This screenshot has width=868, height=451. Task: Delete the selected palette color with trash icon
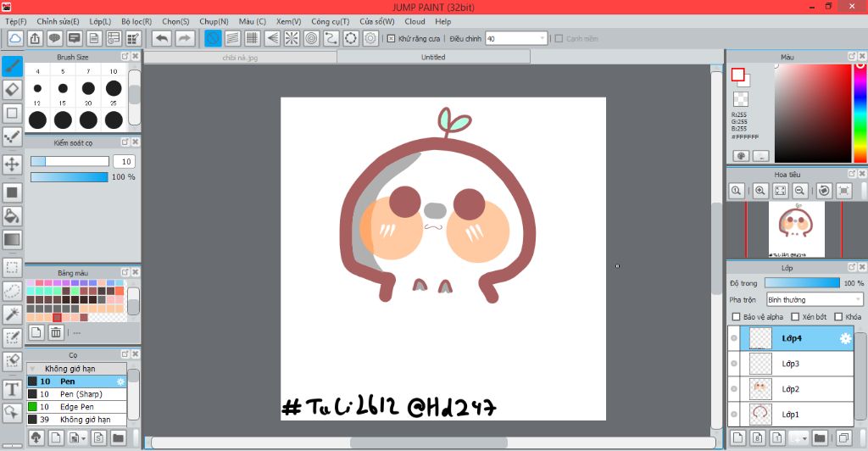tap(56, 332)
